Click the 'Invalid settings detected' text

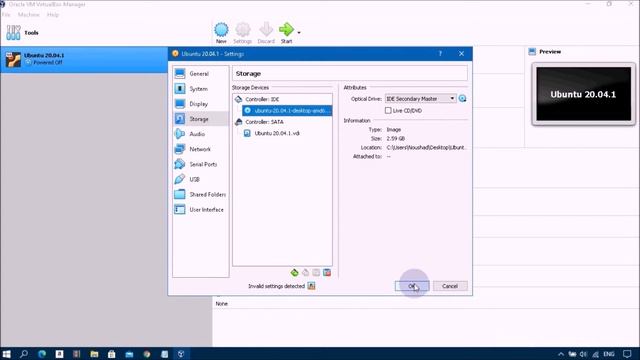pos(276,286)
